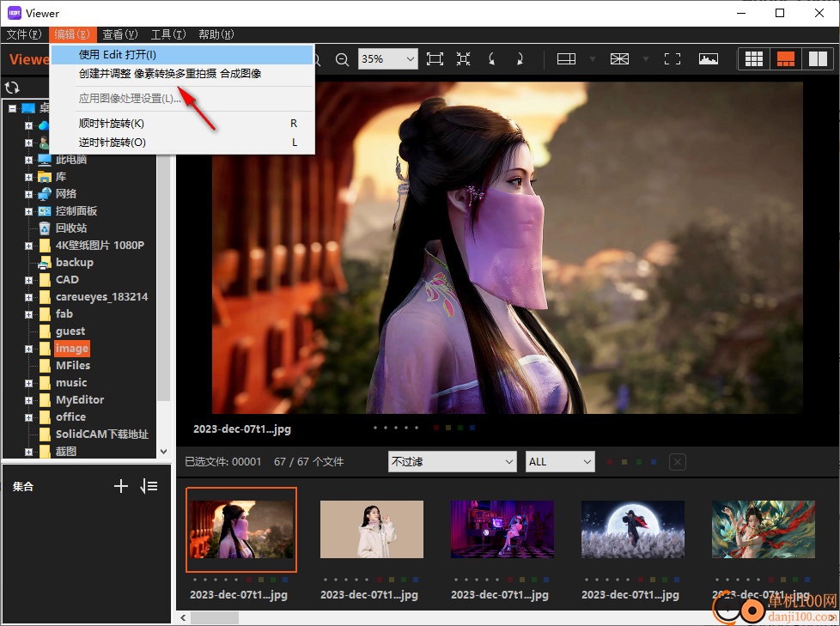Select the purple gaming room thumbnail

[x=502, y=529]
